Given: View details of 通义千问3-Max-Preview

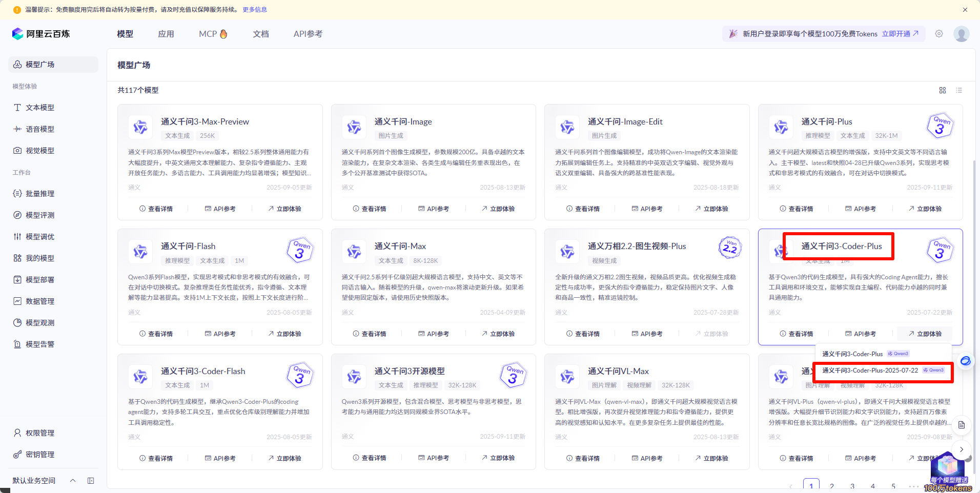Looking at the screenshot, I should pyautogui.click(x=156, y=209).
